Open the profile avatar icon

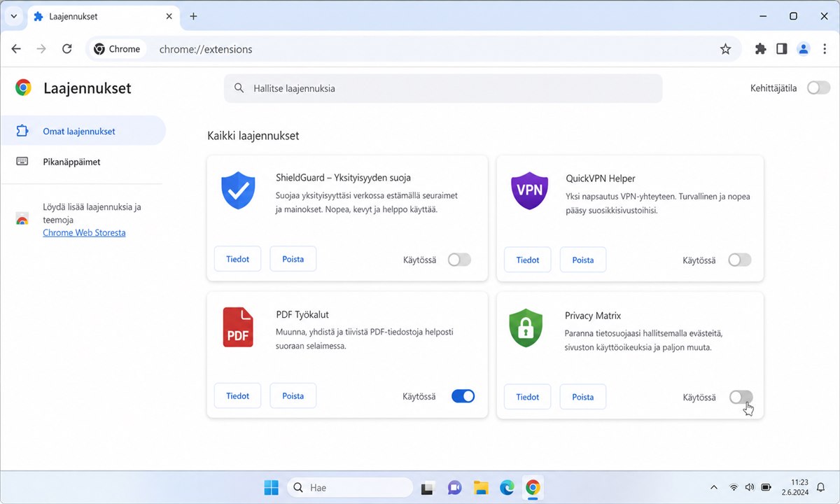(x=804, y=49)
